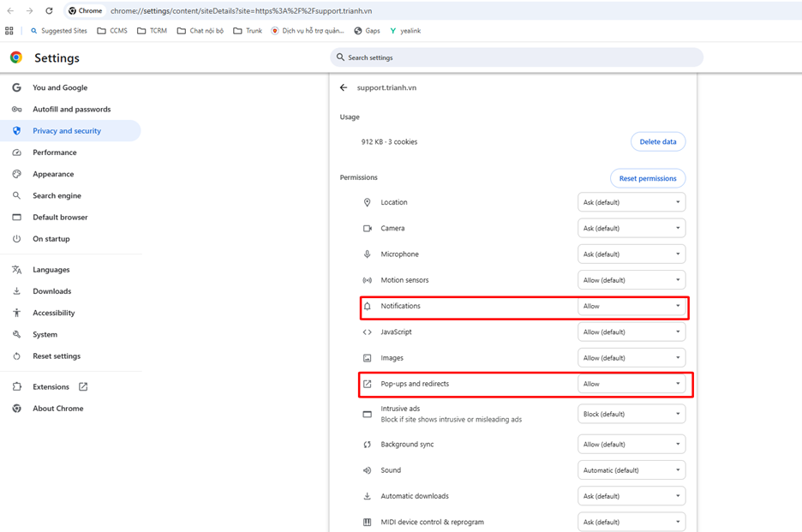The image size is (802, 532).
Task: Open the TCRM bookmark folder
Action: [x=152, y=31]
